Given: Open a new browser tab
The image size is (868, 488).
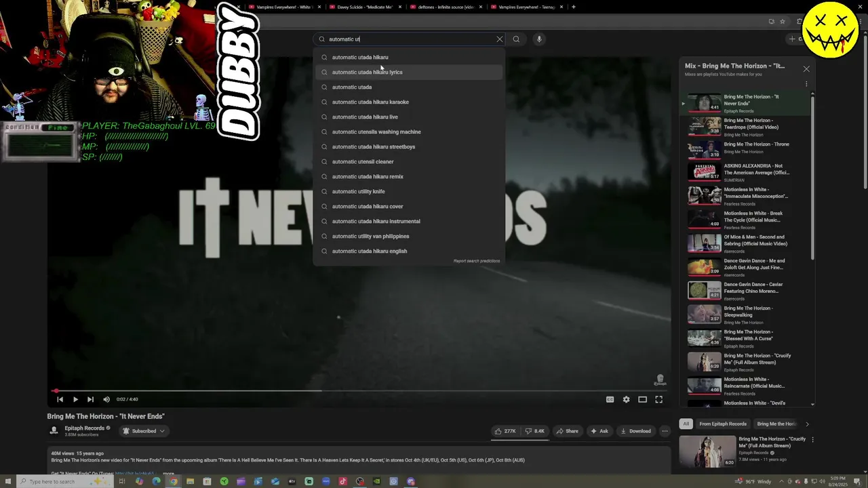Looking at the screenshot, I should [x=574, y=7].
